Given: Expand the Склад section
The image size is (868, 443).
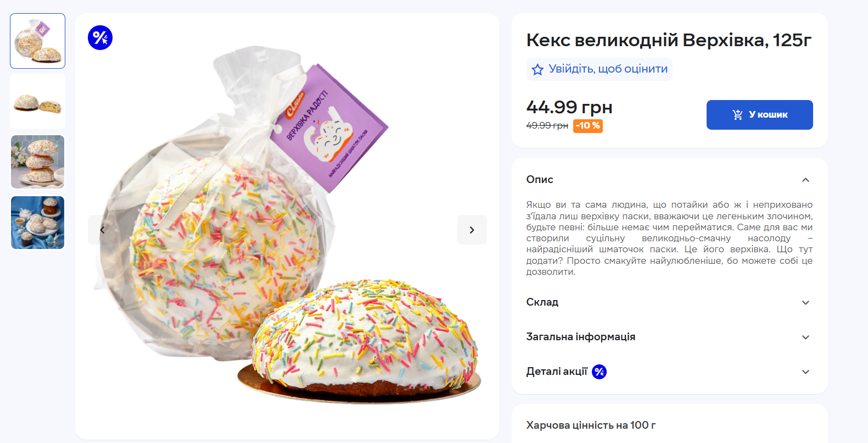Looking at the screenshot, I should tap(805, 302).
